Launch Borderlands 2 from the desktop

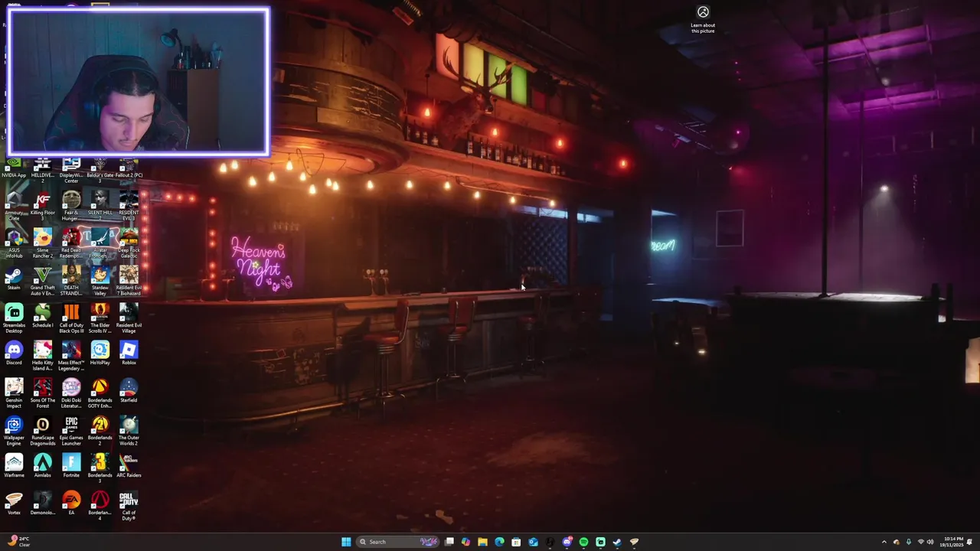100,431
